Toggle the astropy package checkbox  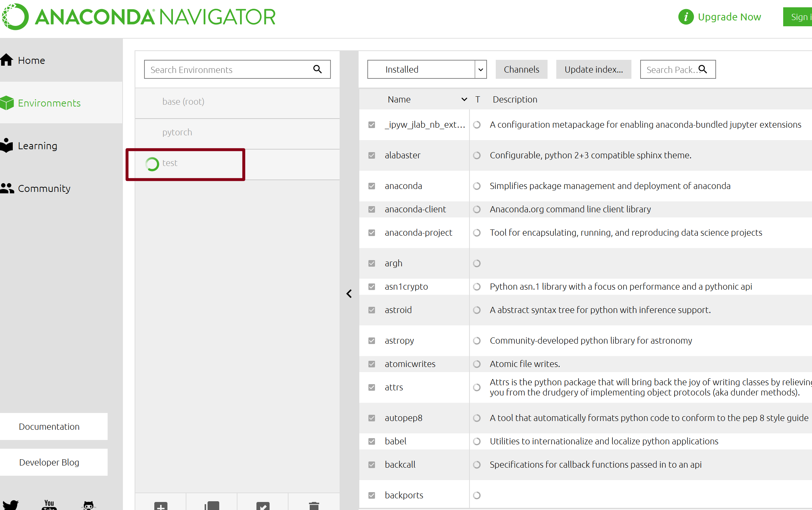pos(372,341)
